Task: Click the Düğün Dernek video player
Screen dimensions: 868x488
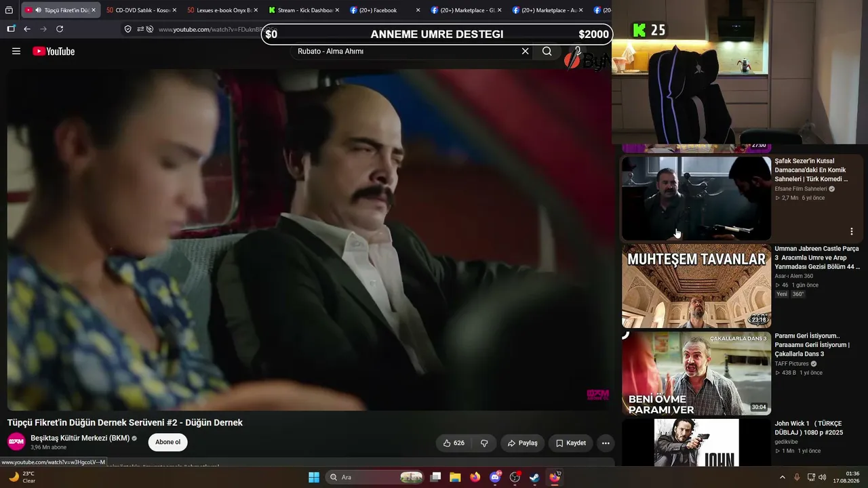Action: tap(309, 239)
